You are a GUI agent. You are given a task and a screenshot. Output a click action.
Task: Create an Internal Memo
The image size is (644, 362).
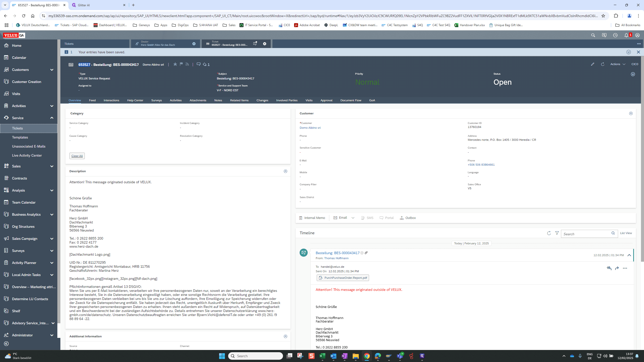click(312, 218)
